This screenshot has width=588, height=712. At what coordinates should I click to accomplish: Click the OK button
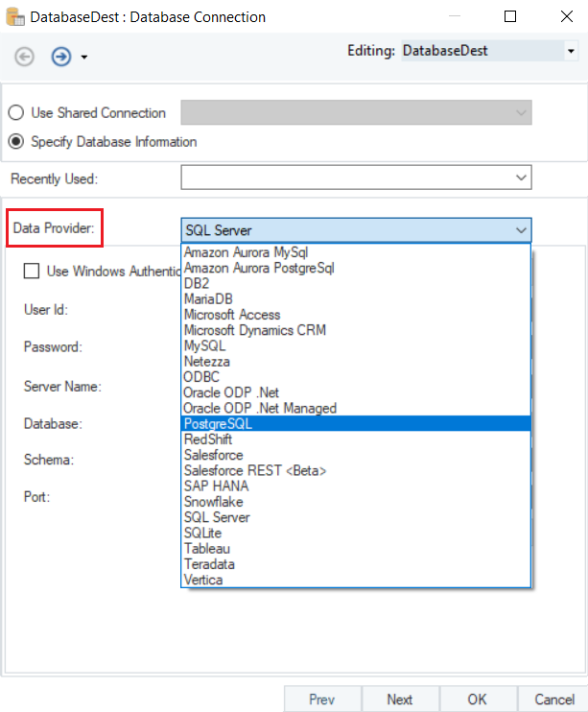477,700
